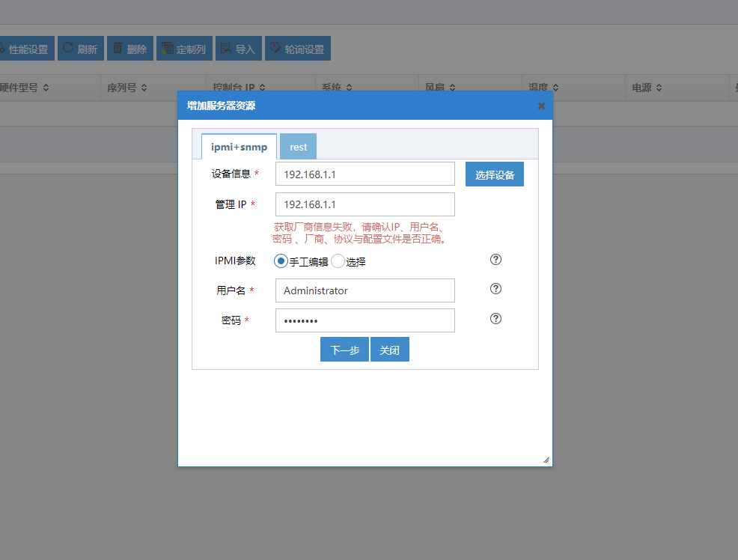Focus the 用户名 input field
The image size is (738, 560).
[365, 290]
